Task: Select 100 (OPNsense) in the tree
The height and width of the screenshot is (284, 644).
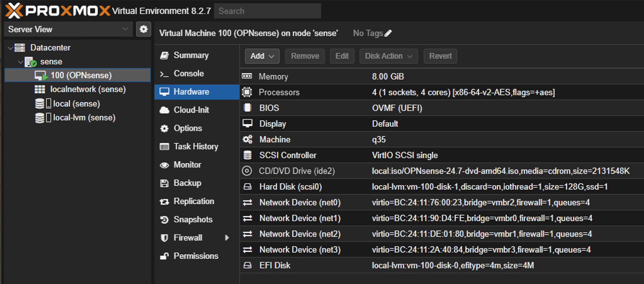Action: click(77, 75)
